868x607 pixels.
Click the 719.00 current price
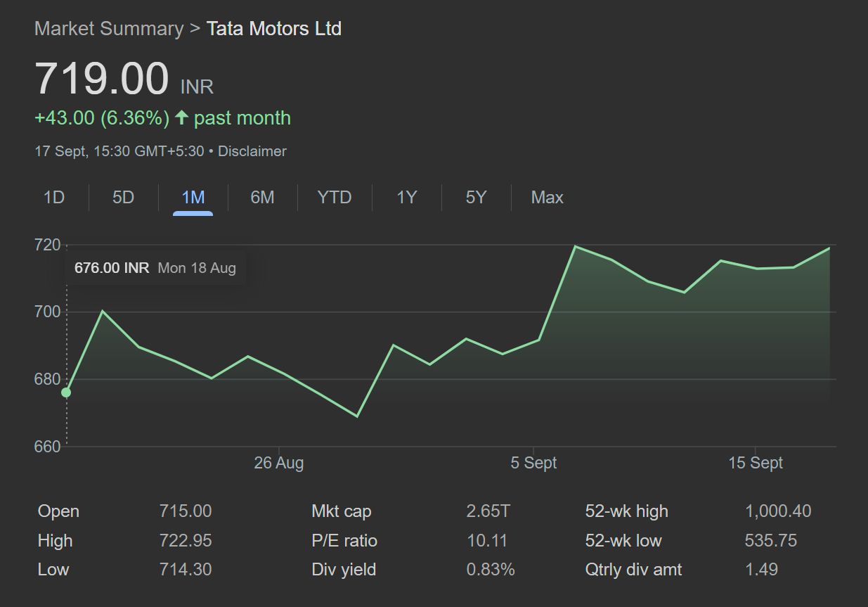102,79
